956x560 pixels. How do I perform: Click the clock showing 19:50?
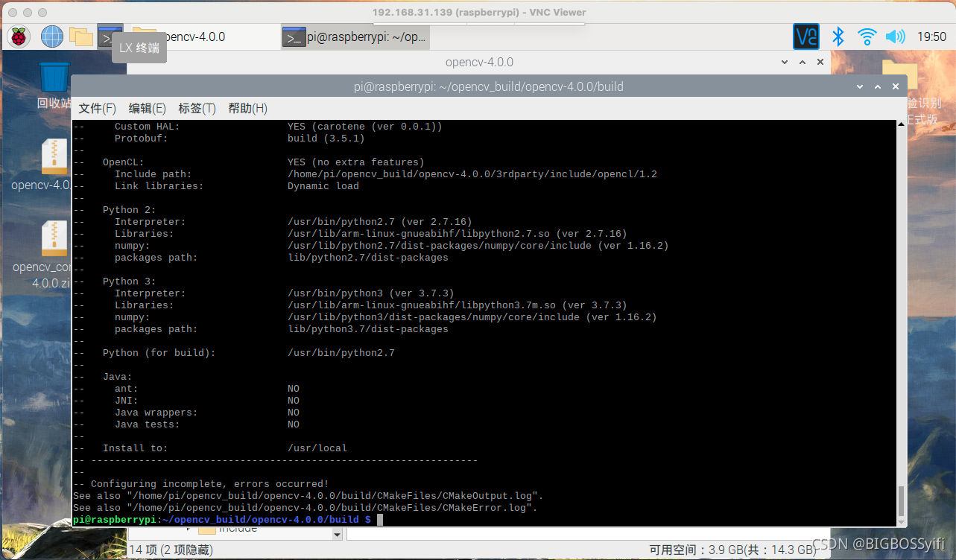pos(931,36)
